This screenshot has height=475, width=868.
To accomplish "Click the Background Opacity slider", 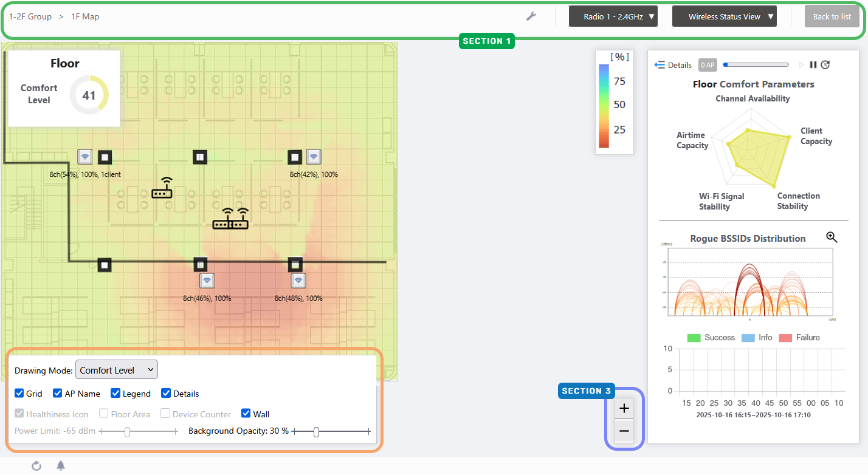I will click(317, 432).
